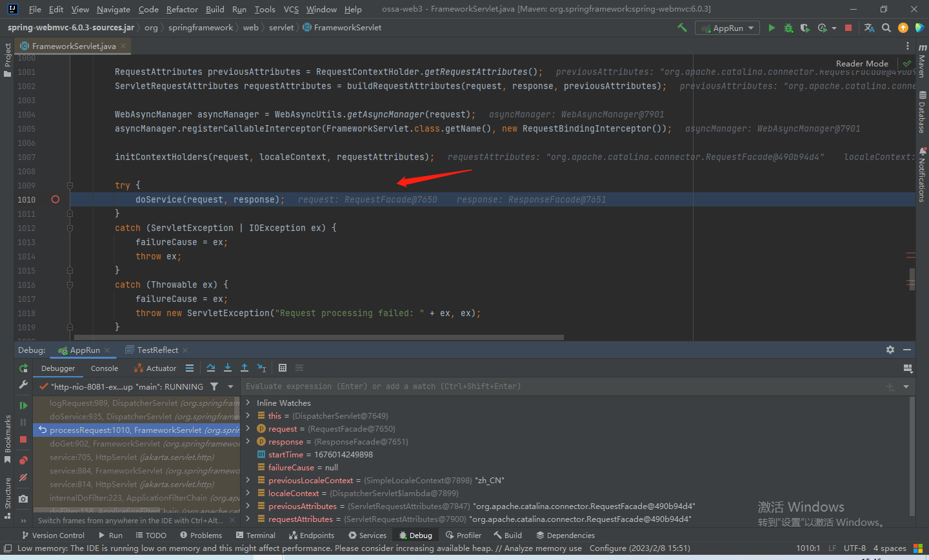
Task: Select the service:705 HttpServlet frame
Action: coord(136,457)
